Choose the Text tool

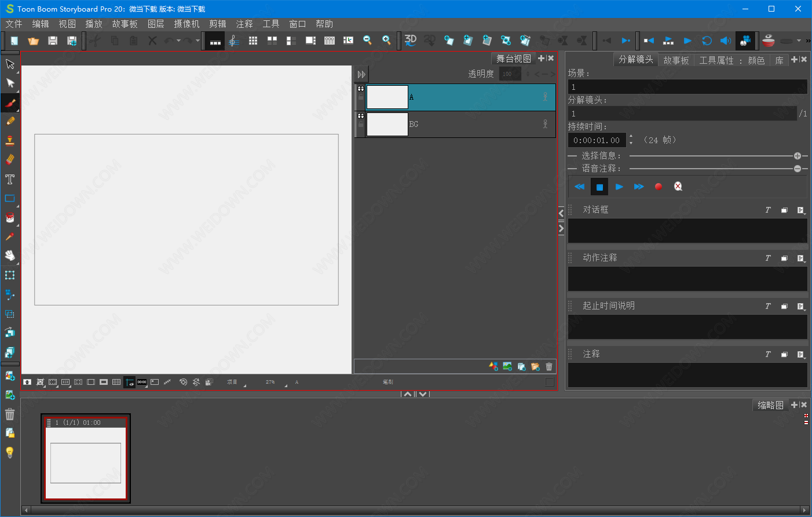pos(10,179)
